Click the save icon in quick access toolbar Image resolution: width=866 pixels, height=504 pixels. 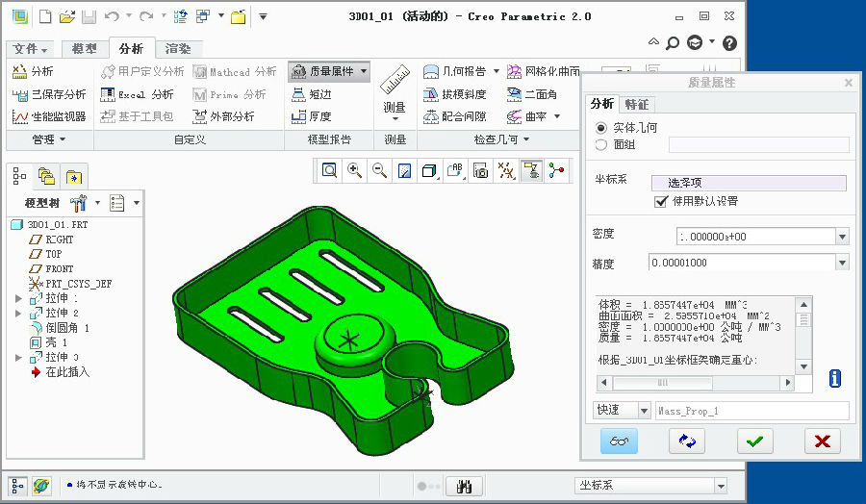coord(89,16)
